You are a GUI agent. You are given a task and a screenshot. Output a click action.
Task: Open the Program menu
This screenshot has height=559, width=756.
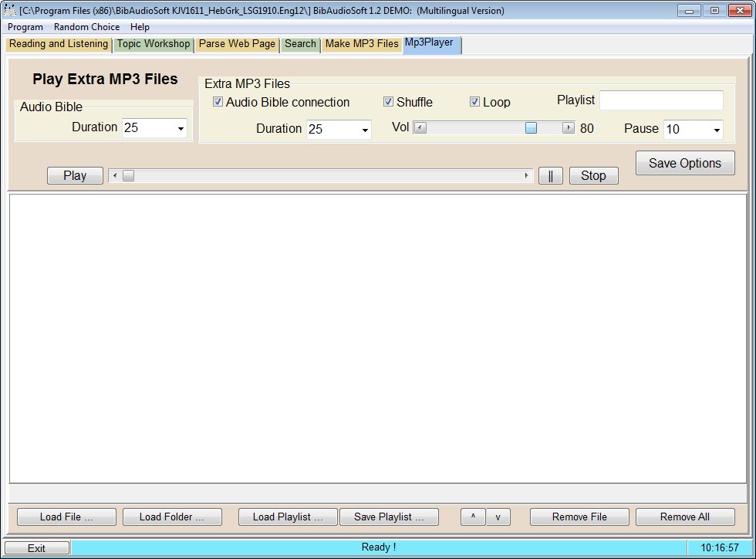pyautogui.click(x=25, y=27)
